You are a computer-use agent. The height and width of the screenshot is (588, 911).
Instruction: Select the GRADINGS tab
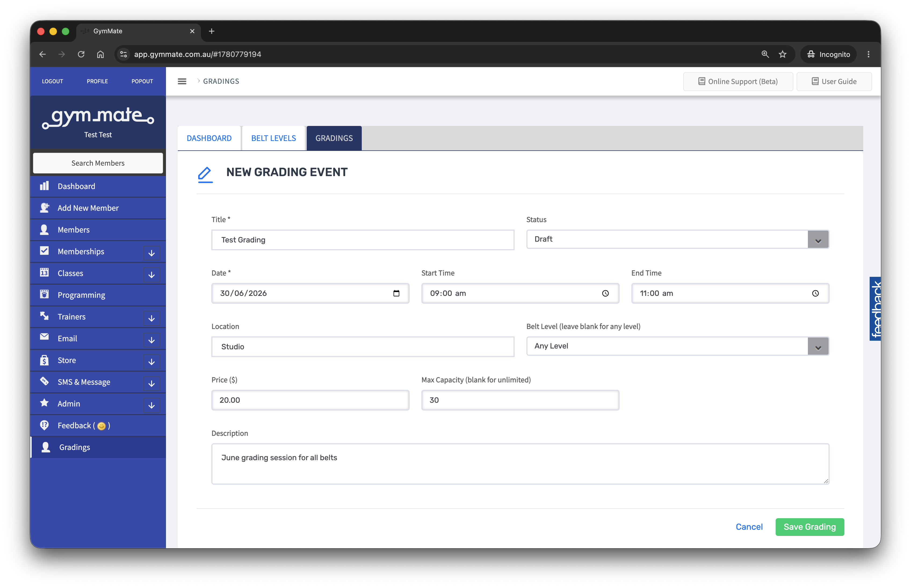[334, 138]
